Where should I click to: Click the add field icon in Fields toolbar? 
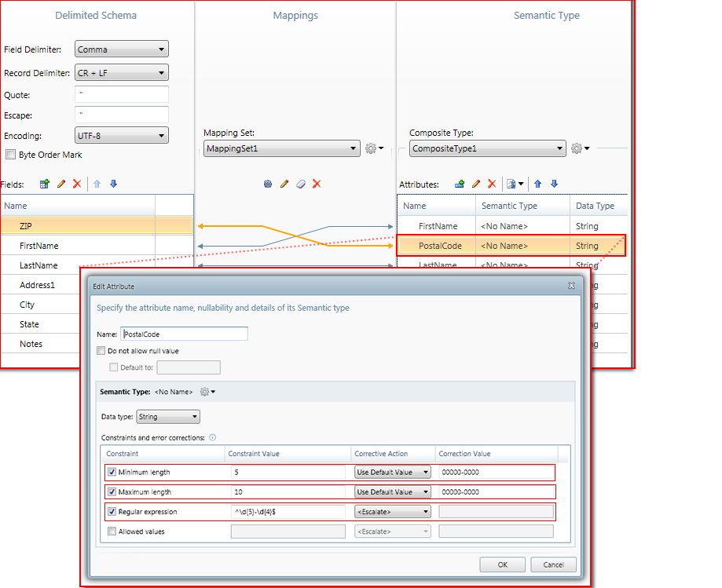(x=45, y=184)
